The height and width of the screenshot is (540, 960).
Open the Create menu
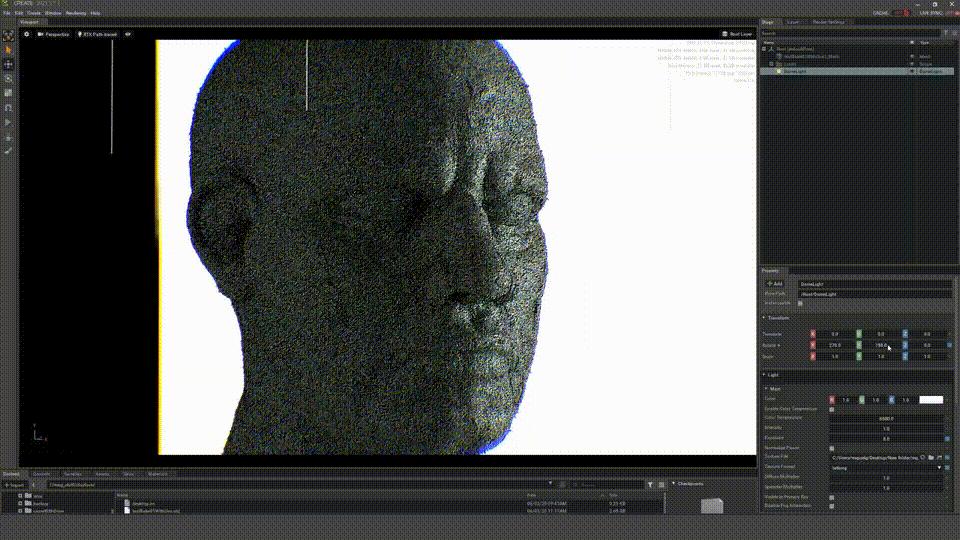(34, 13)
